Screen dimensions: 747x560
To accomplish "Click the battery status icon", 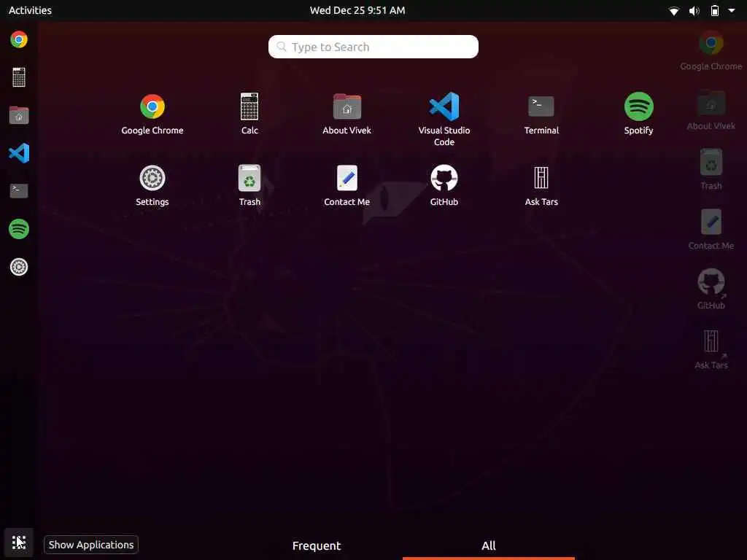I will [x=715, y=10].
